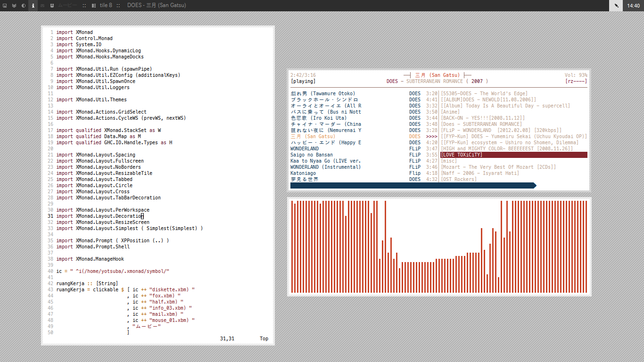Screen dimensions: 644x362
Task: Click the >>>> now-playing marker in the track list
Action: point(432,136)
